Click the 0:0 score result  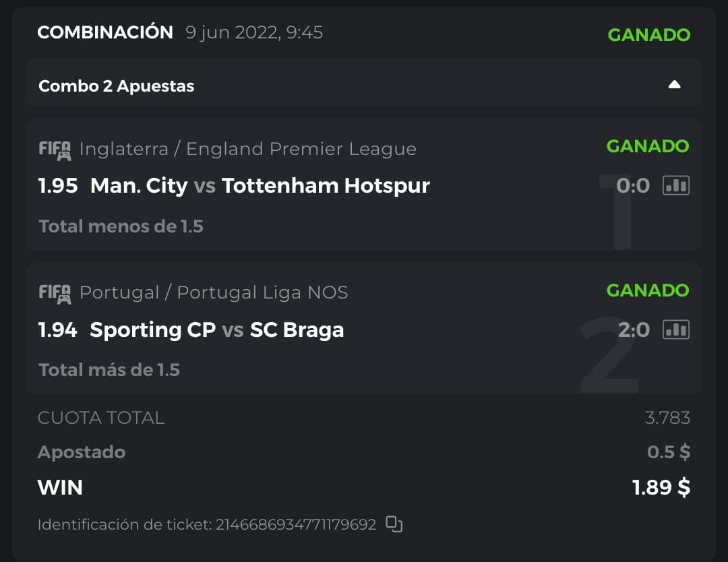[x=633, y=185]
